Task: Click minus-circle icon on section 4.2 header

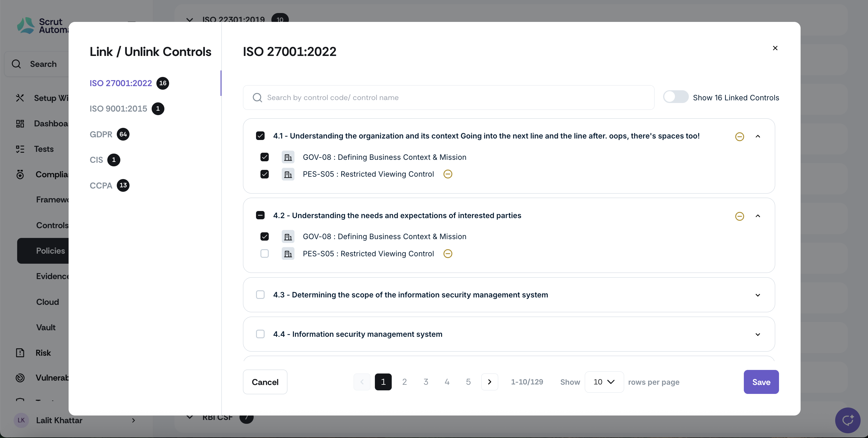Action: tap(739, 216)
